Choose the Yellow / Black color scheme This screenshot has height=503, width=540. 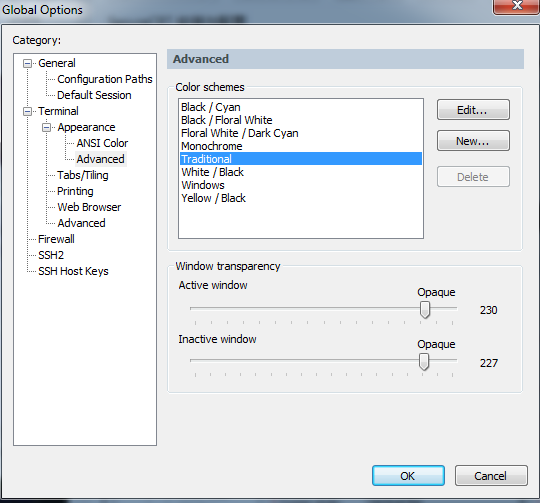[x=301, y=198]
